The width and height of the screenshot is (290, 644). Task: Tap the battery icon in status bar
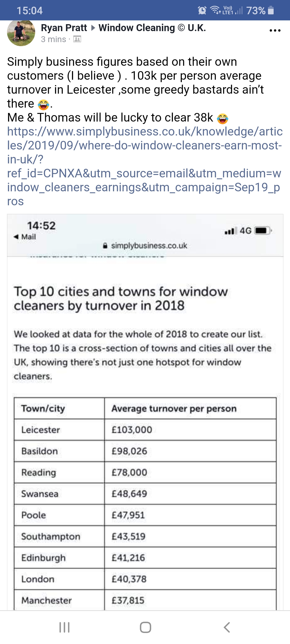[271, 10]
